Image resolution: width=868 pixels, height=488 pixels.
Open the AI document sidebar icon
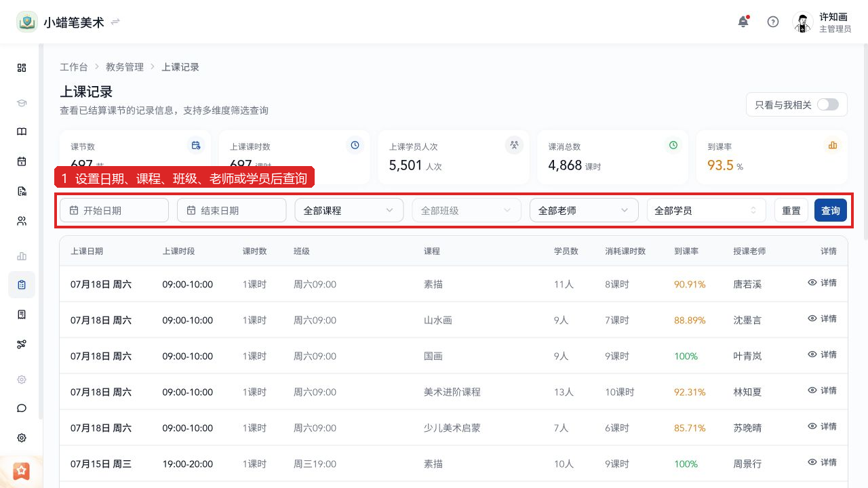(22, 191)
